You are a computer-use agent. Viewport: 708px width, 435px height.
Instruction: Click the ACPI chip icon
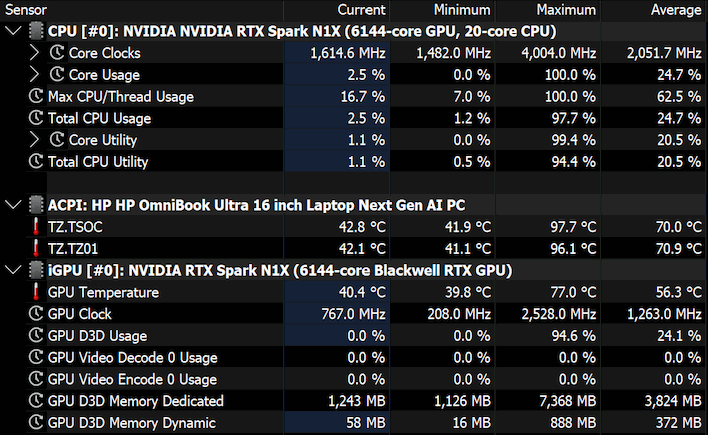click(36, 205)
